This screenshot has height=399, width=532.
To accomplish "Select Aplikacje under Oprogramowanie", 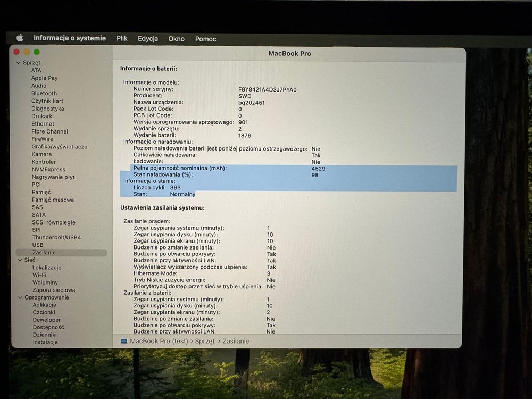I will 45,305.
